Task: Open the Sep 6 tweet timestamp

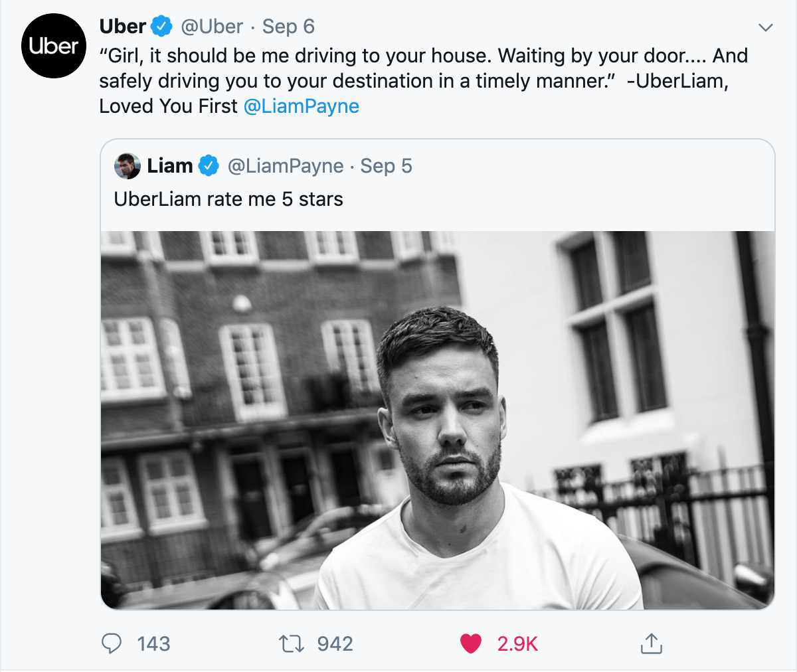Action: pyautogui.click(x=288, y=27)
